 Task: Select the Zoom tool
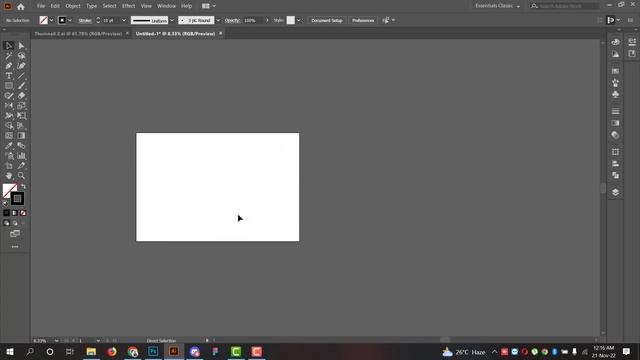click(21, 176)
